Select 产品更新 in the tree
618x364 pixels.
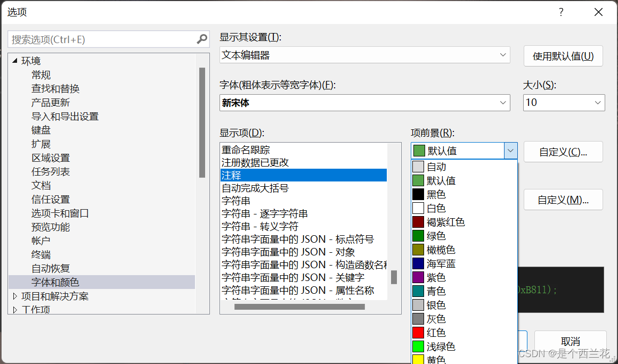51,102
